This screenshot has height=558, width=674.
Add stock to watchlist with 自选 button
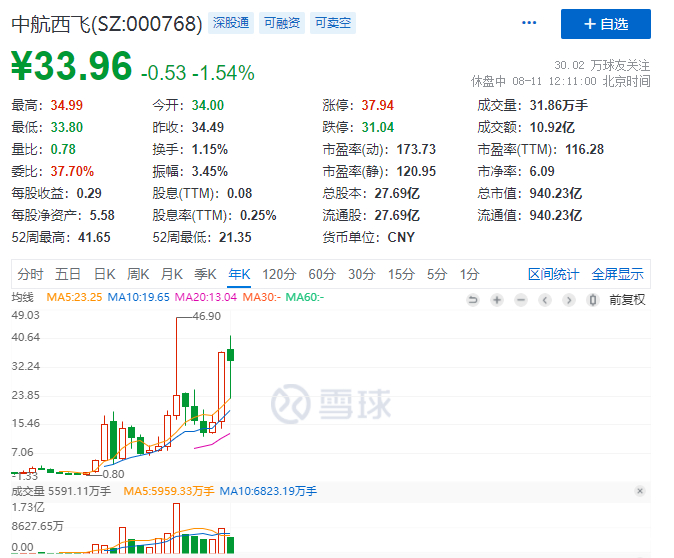click(x=606, y=24)
